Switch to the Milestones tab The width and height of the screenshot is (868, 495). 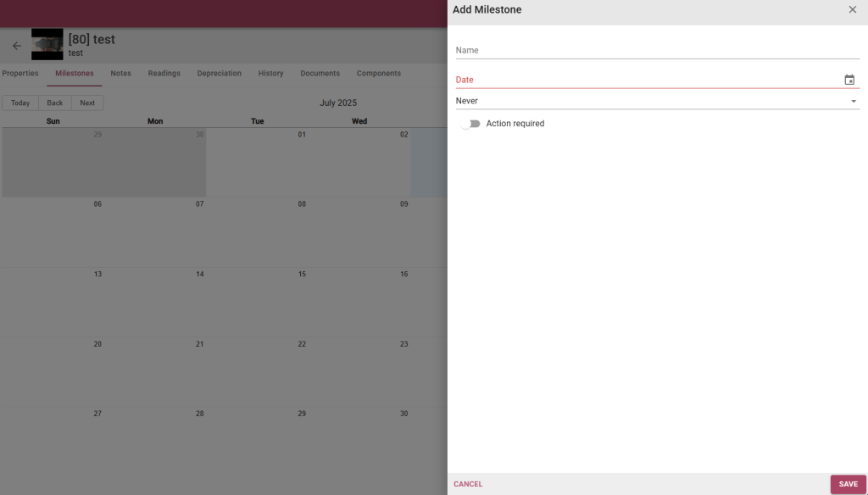click(x=75, y=73)
